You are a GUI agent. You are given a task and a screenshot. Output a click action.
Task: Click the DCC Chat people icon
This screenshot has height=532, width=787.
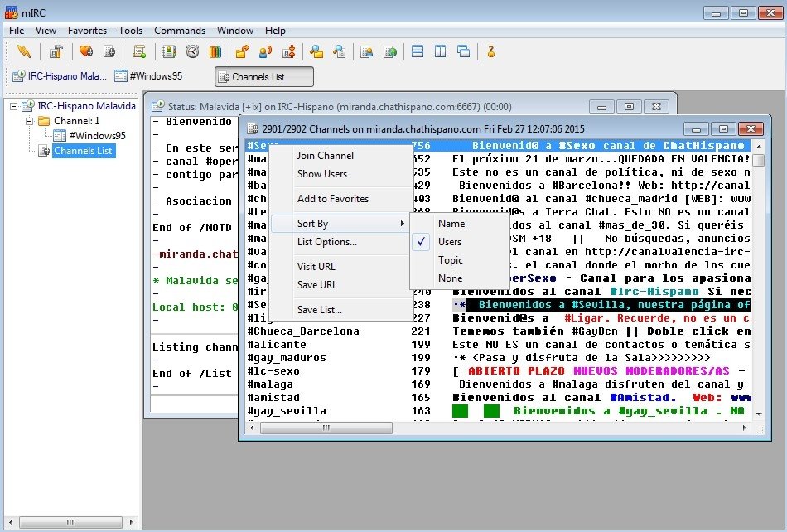point(266,51)
